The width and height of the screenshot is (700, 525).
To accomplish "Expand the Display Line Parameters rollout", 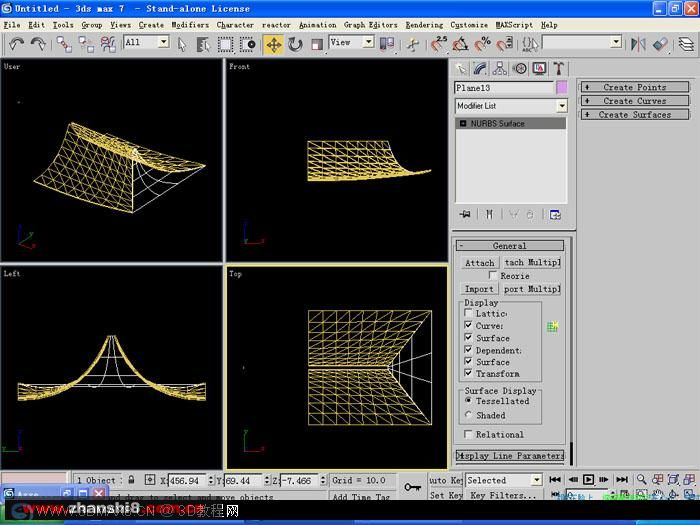I will coord(510,456).
